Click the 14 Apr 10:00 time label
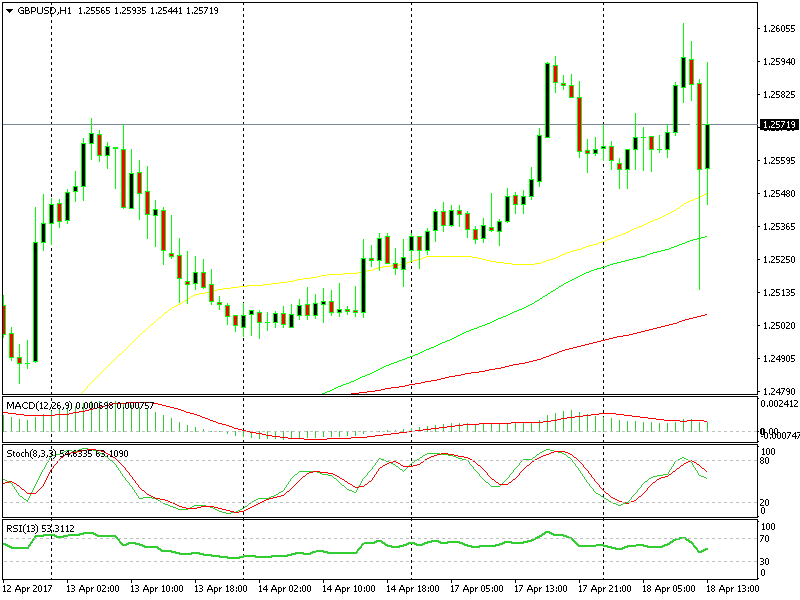Viewport: 800px width, 600px height. tap(348, 589)
